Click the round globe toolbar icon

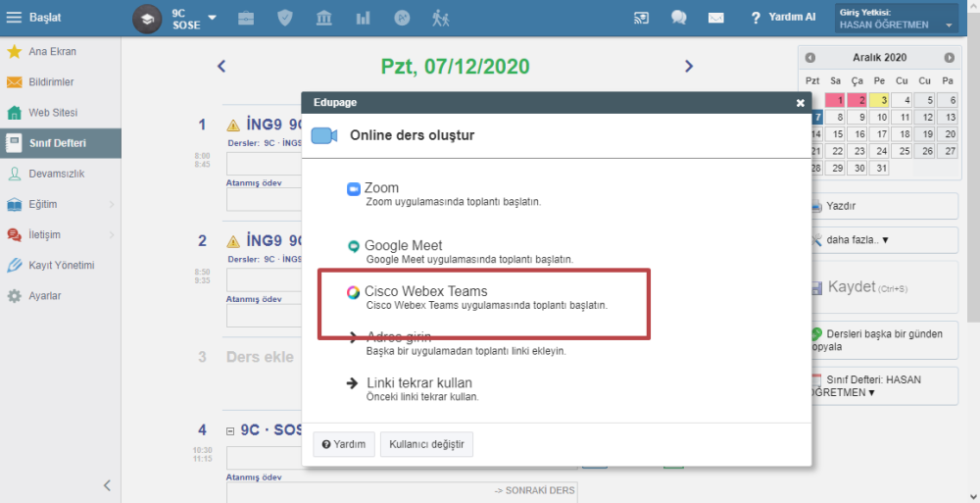point(402,19)
